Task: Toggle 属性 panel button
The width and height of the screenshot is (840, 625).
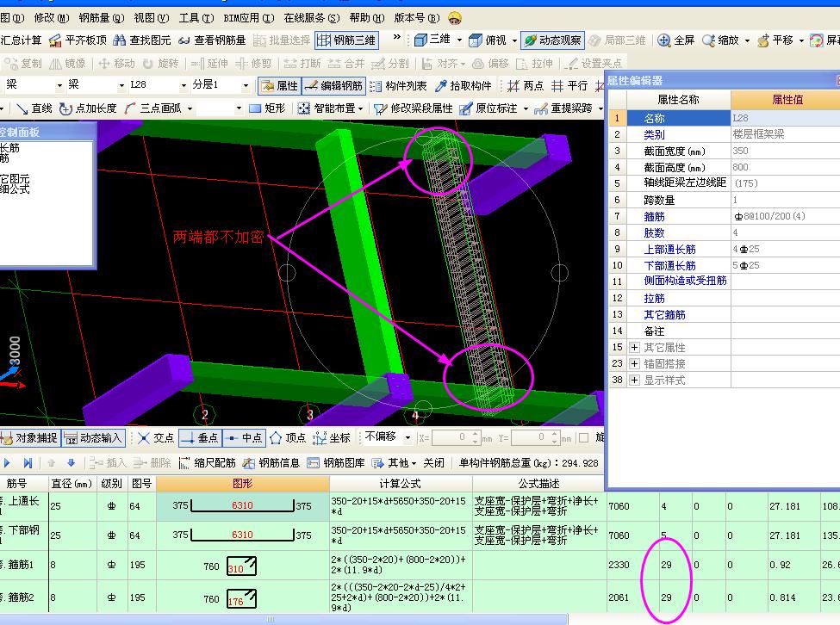Action: pos(279,85)
